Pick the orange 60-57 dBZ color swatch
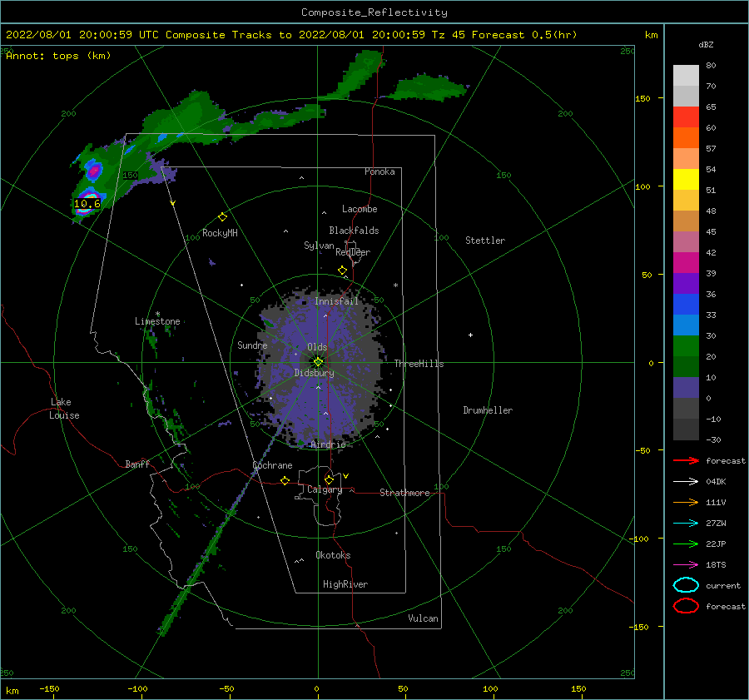Viewport: 749px width, 700px height. [x=686, y=138]
